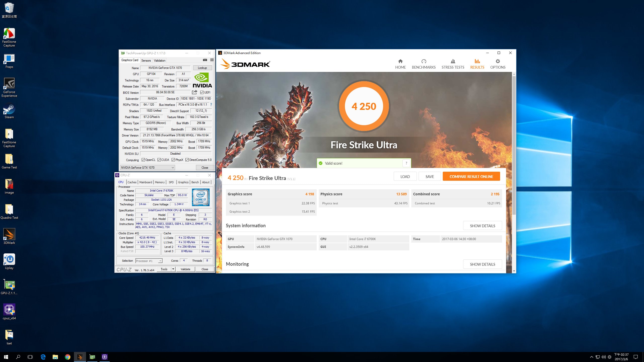
Task: Open 3DMark BENCHMARKS section
Action: pos(424,64)
